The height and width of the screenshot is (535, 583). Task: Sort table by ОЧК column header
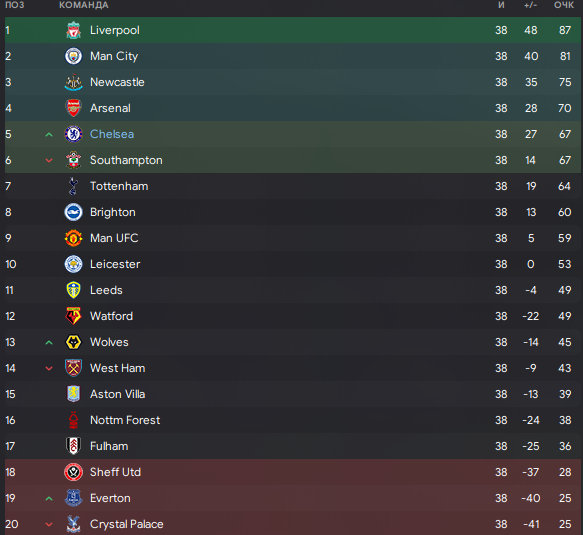(564, 5)
